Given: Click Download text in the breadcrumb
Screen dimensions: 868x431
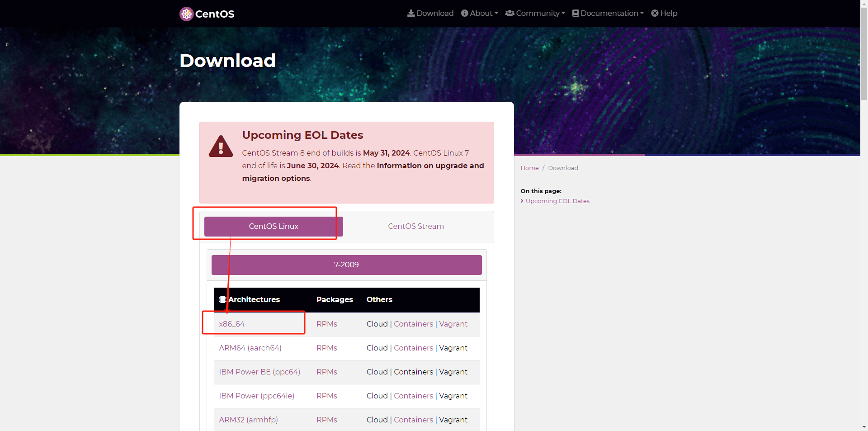Looking at the screenshot, I should (563, 168).
